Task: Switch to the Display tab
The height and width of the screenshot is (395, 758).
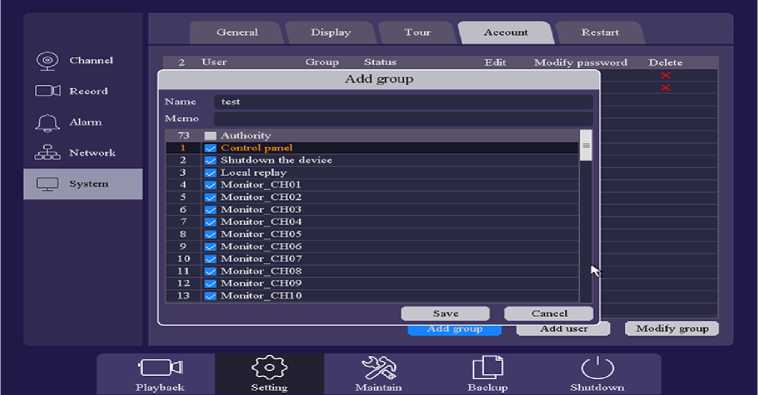Action: (331, 33)
